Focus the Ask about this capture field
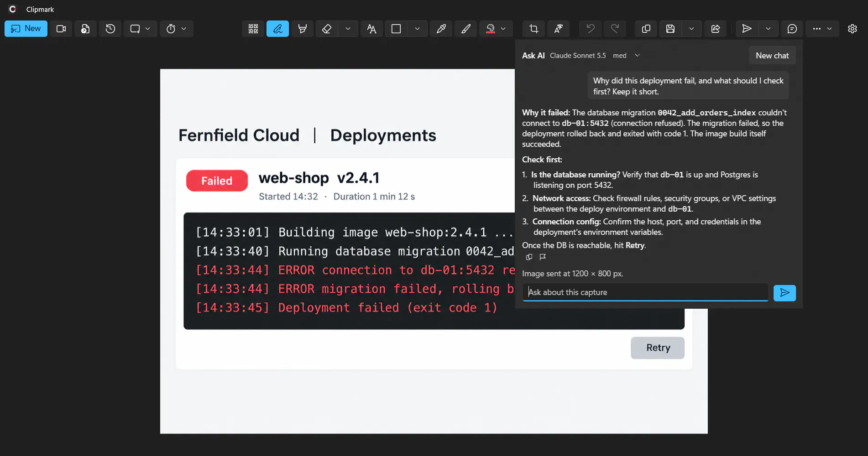Image resolution: width=868 pixels, height=456 pixels. click(645, 292)
